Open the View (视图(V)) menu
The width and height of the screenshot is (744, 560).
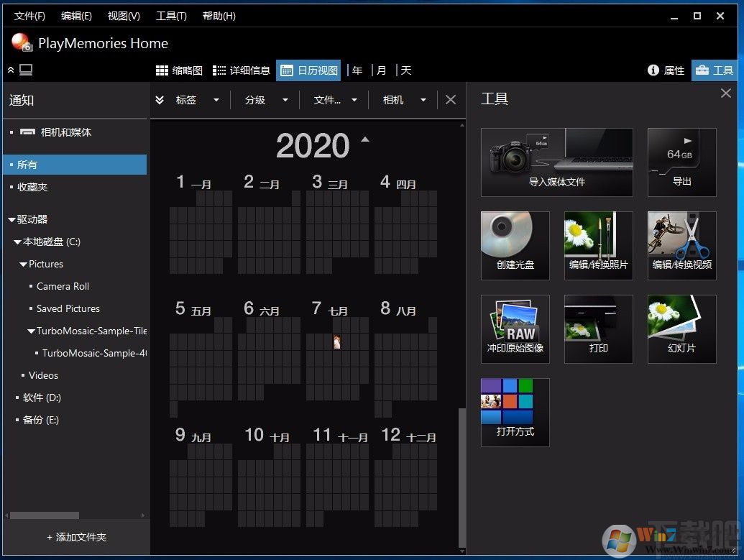point(124,16)
